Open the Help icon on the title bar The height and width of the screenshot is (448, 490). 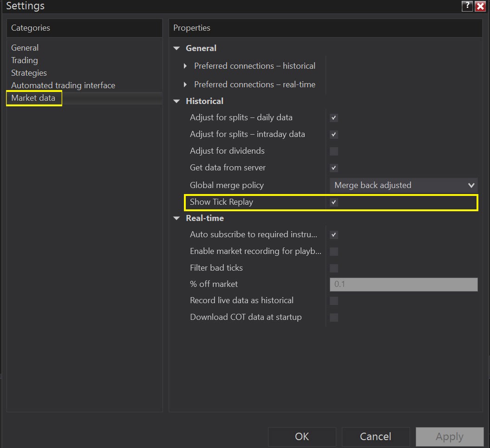(x=467, y=6)
